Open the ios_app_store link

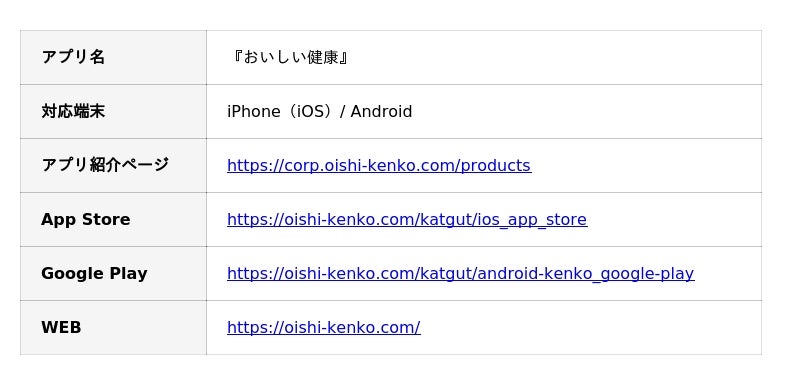pos(407,220)
